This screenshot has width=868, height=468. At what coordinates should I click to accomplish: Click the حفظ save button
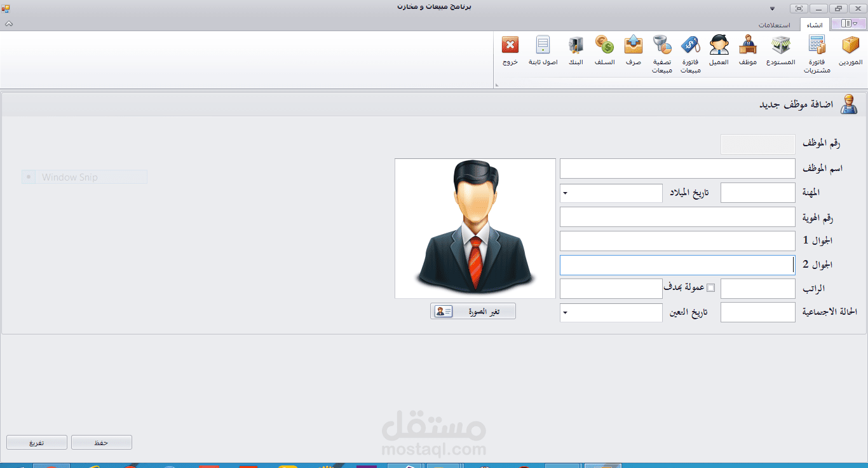102,443
